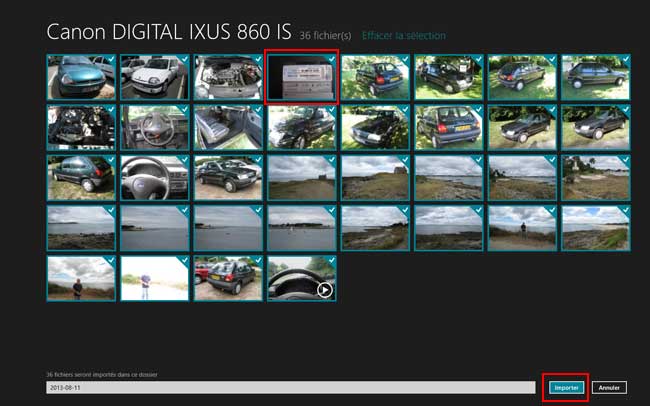Deselect the overexposed person in blue shirt photo
Viewport: 650px width, 406px height.
click(x=155, y=278)
